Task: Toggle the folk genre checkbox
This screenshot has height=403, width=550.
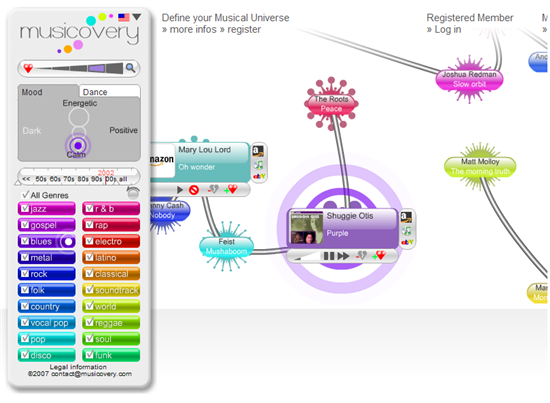Action: (25, 289)
